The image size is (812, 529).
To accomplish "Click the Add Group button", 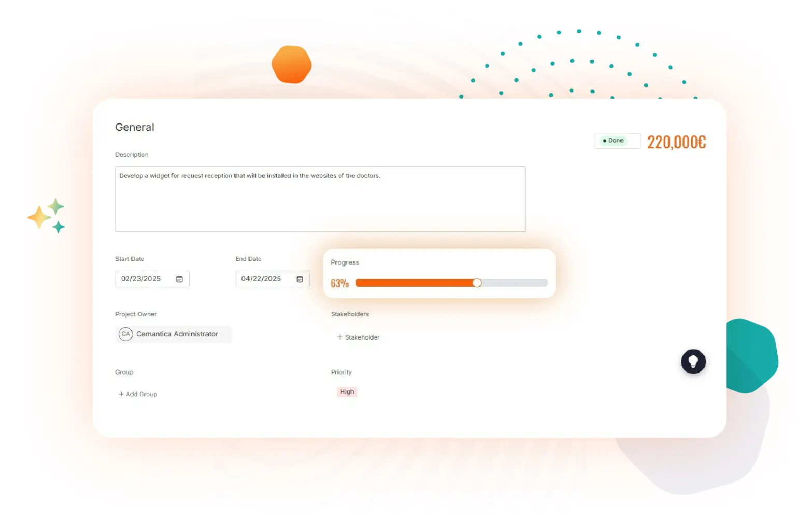I will coord(138,394).
